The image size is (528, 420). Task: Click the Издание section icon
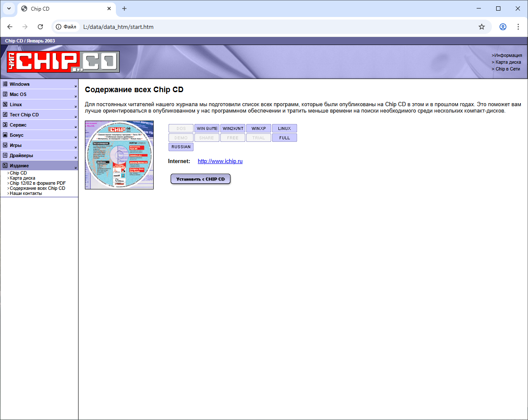coord(5,166)
